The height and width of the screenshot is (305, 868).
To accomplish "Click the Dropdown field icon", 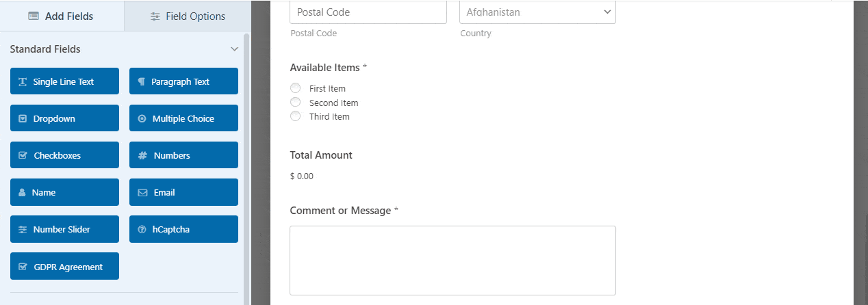I will click(23, 118).
